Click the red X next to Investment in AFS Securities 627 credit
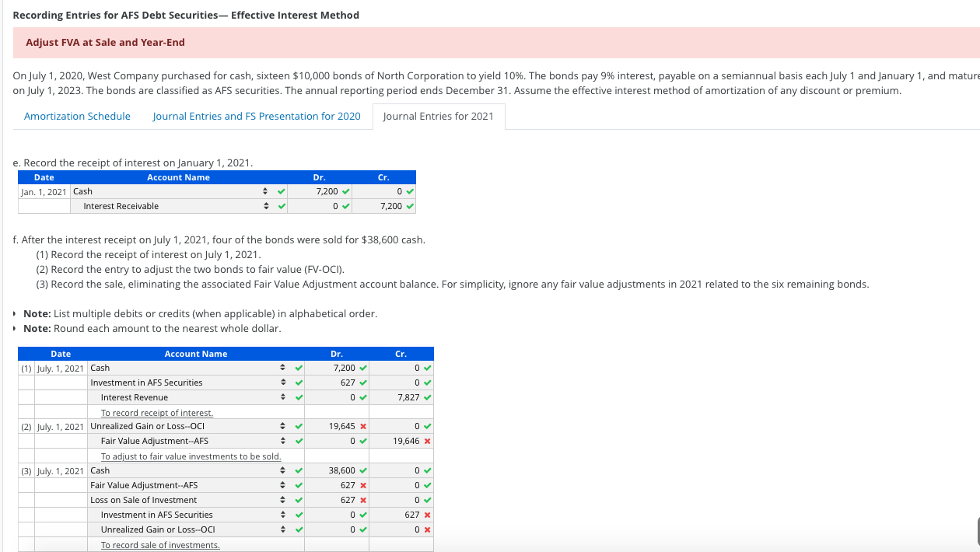Viewport: 980px width, 552px height. click(426, 515)
